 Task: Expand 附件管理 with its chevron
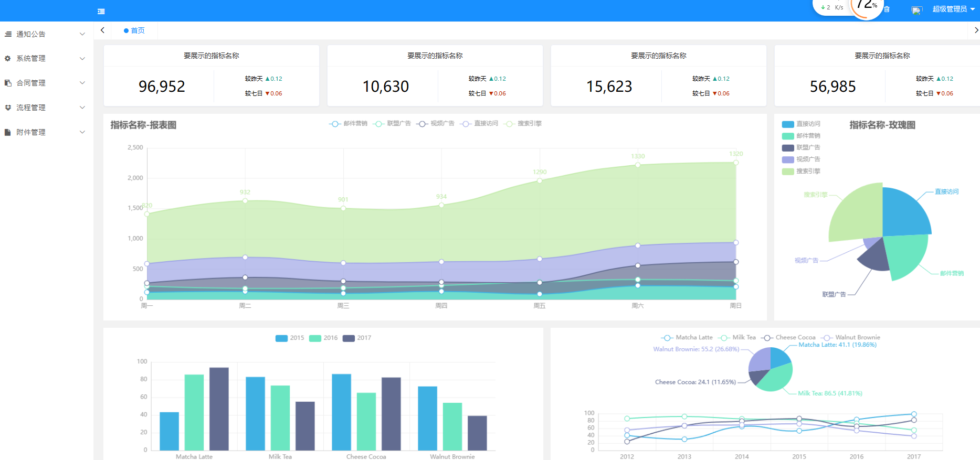pos(82,132)
